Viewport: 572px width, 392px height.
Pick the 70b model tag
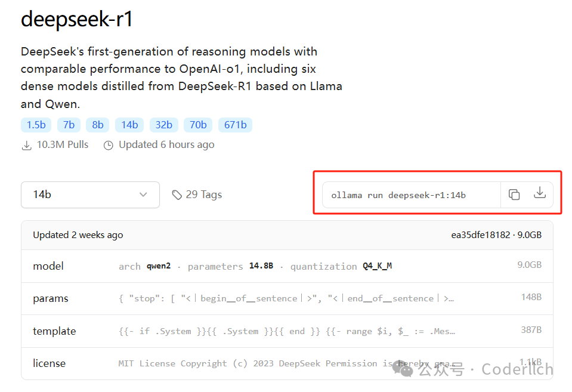coord(198,125)
